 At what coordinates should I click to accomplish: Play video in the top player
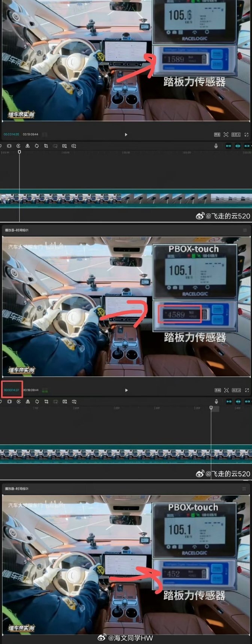126,134
